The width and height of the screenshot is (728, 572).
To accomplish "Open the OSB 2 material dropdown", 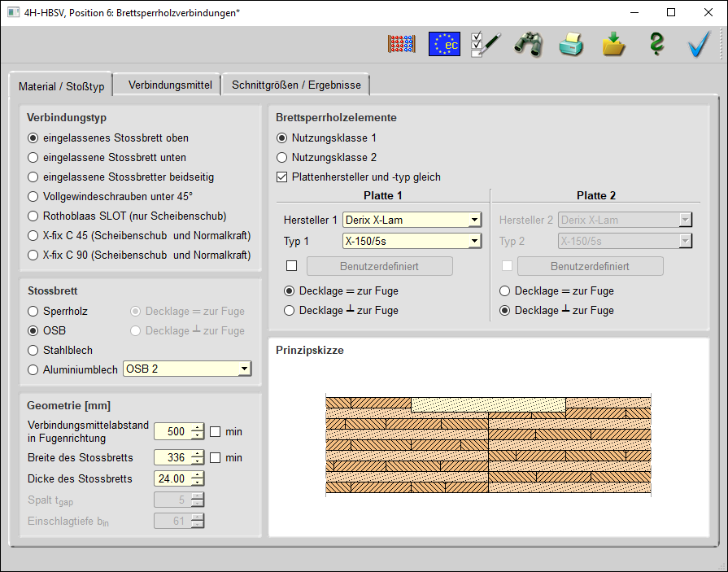I will [187, 369].
